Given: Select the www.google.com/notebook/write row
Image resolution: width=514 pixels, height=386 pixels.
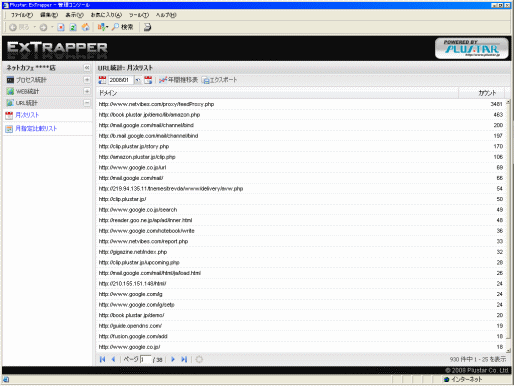Looking at the screenshot, I should click(x=301, y=231).
